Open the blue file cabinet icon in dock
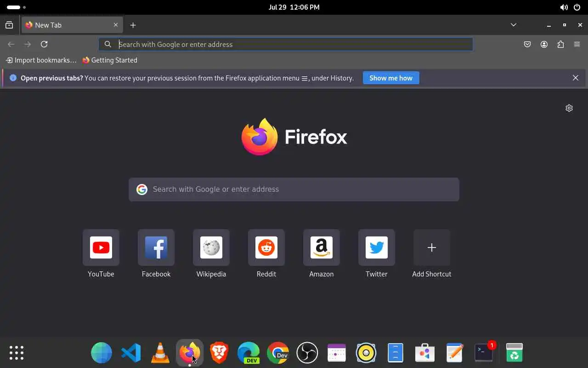Viewport: 588px width, 368px height. [396, 353]
